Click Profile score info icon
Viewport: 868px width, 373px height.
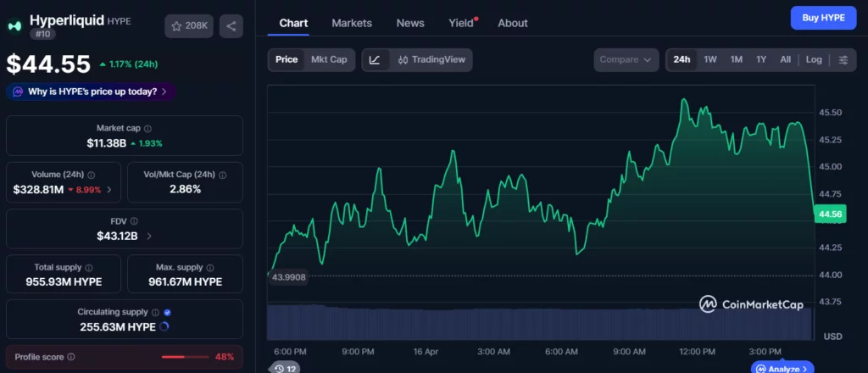[x=71, y=357]
